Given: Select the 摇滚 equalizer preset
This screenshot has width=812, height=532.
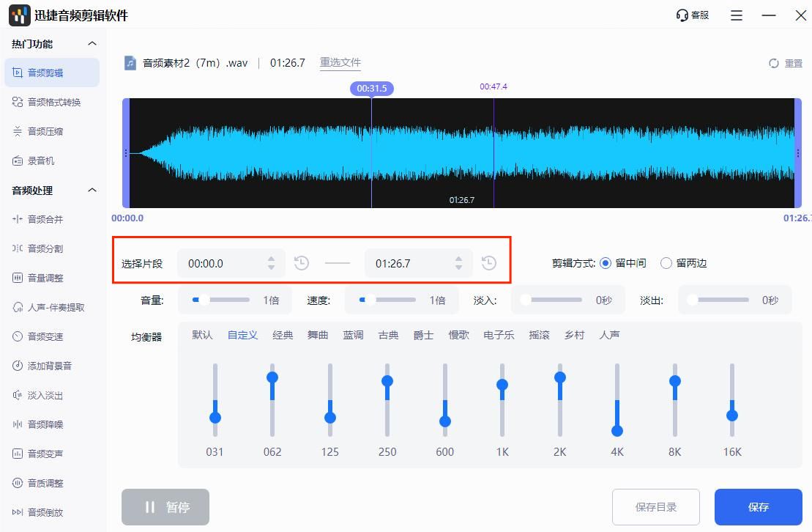Looking at the screenshot, I should (539, 335).
